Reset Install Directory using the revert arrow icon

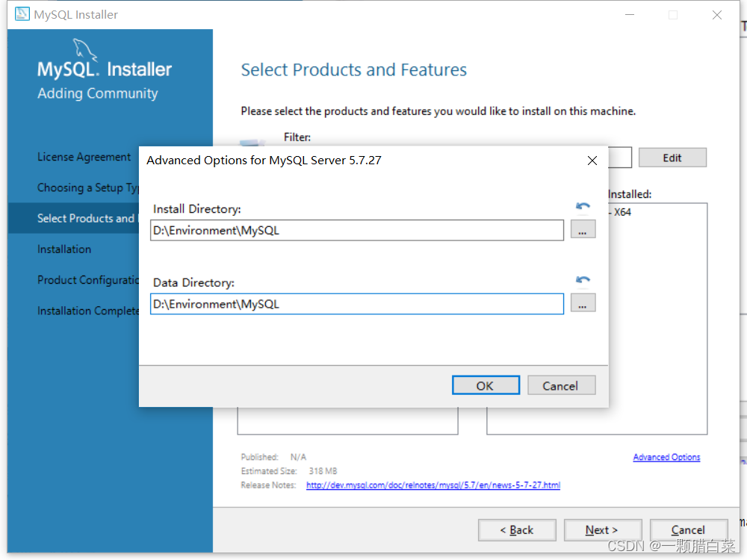pyautogui.click(x=583, y=206)
